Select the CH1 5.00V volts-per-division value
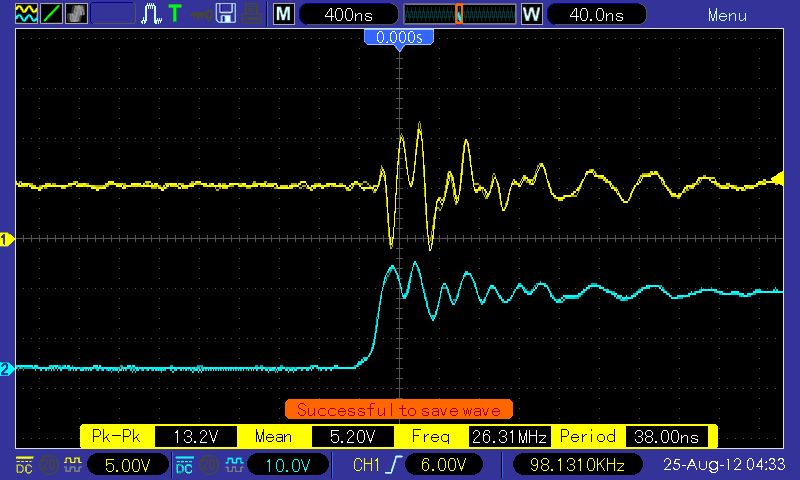This screenshot has height=480, width=800. click(128, 465)
